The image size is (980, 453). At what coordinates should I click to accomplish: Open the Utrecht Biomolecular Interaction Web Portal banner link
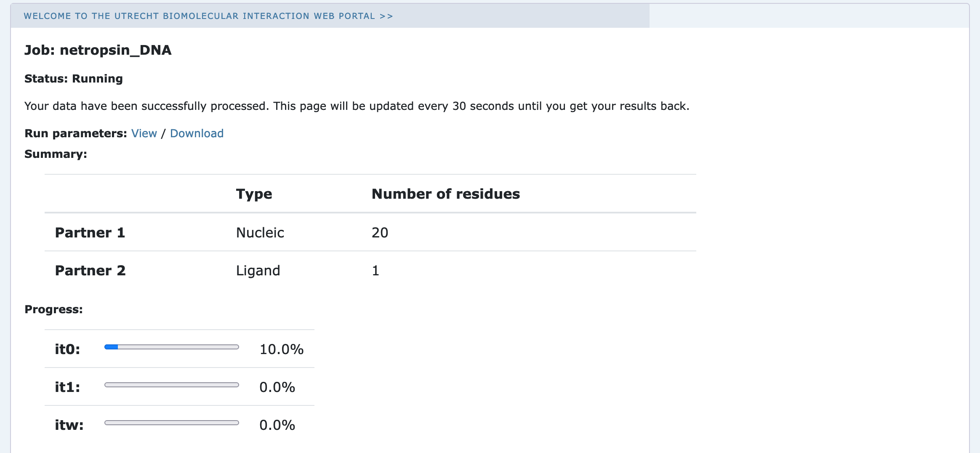click(208, 16)
